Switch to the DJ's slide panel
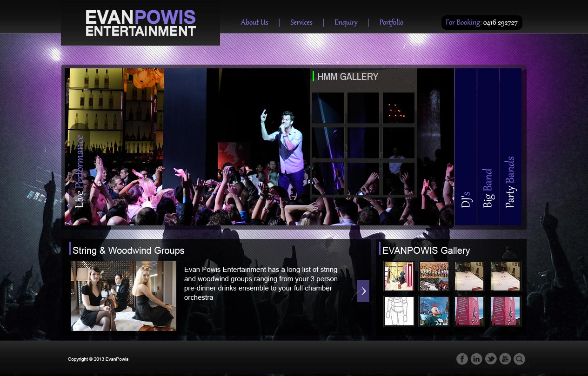588x376 pixels. click(x=466, y=147)
